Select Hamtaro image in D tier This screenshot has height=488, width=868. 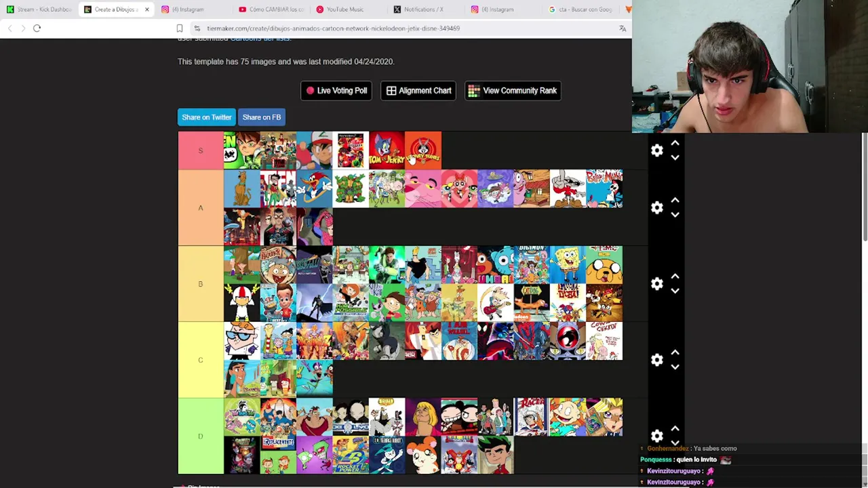pyautogui.click(x=423, y=455)
